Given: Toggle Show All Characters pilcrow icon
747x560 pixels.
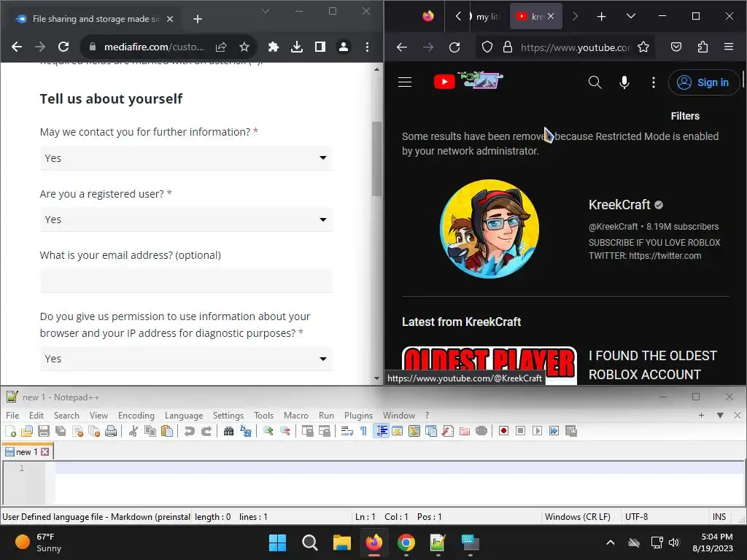Looking at the screenshot, I should pos(363,432).
